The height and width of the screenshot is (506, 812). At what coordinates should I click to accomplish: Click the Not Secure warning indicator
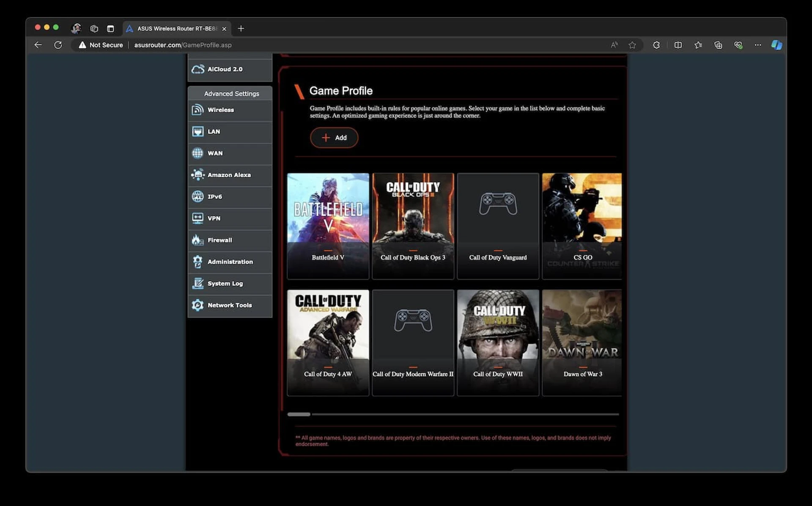[x=101, y=45]
